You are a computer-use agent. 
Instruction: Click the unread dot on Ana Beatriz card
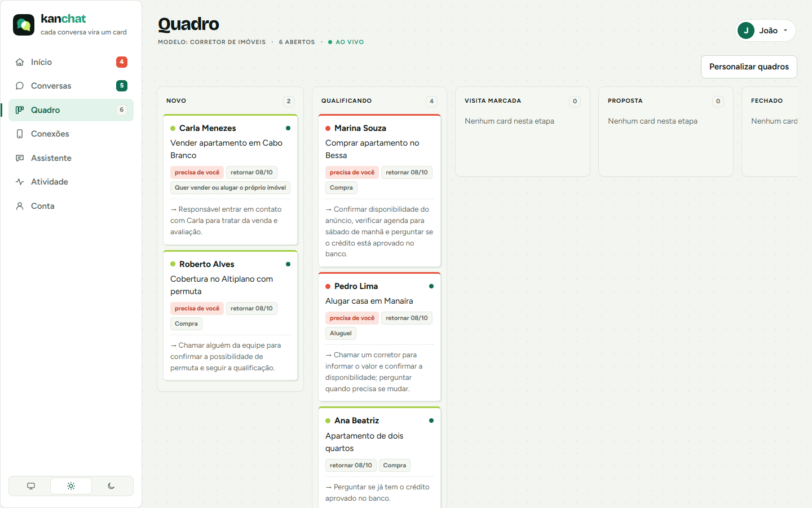(x=431, y=421)
